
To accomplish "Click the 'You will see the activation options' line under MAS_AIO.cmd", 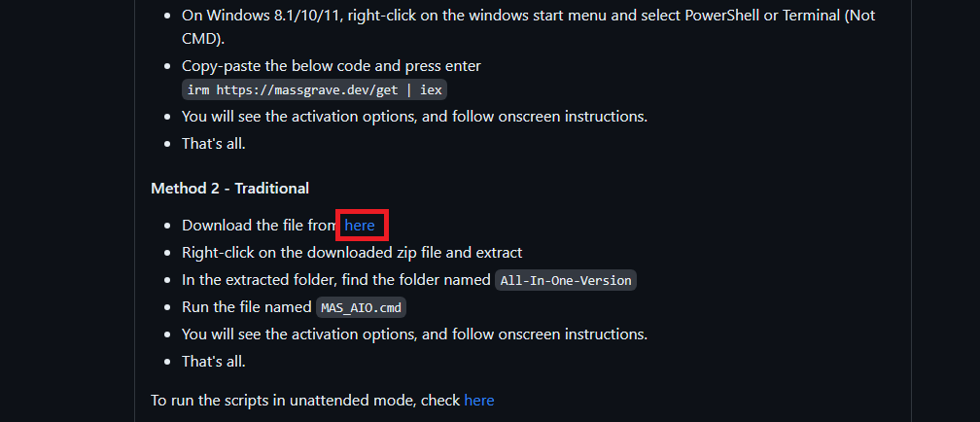I will [x=414, y=334].
